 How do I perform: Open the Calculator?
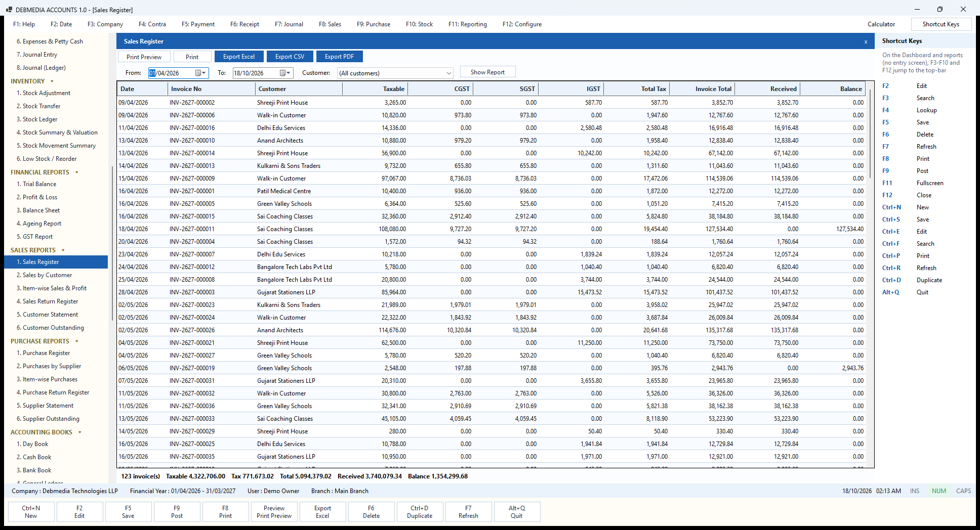(881, 24)
